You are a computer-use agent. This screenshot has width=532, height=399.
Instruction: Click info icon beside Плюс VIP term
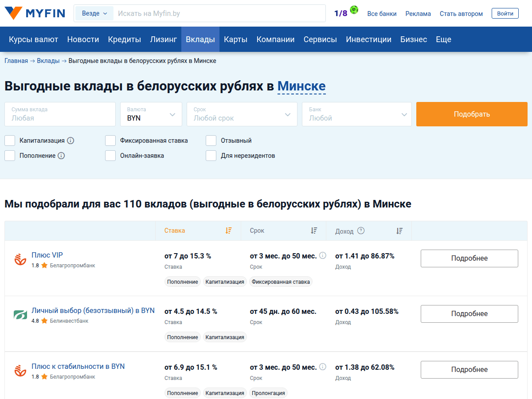(x=323, y=255)
